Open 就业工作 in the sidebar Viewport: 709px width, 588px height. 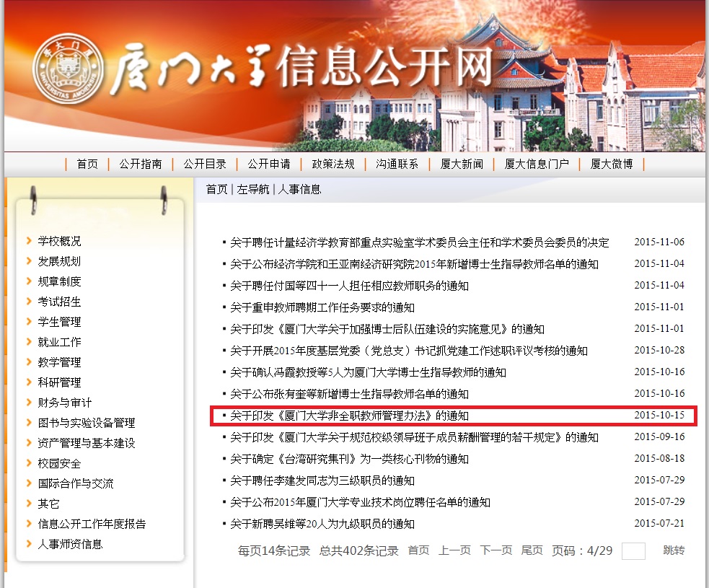click(59, 342)
